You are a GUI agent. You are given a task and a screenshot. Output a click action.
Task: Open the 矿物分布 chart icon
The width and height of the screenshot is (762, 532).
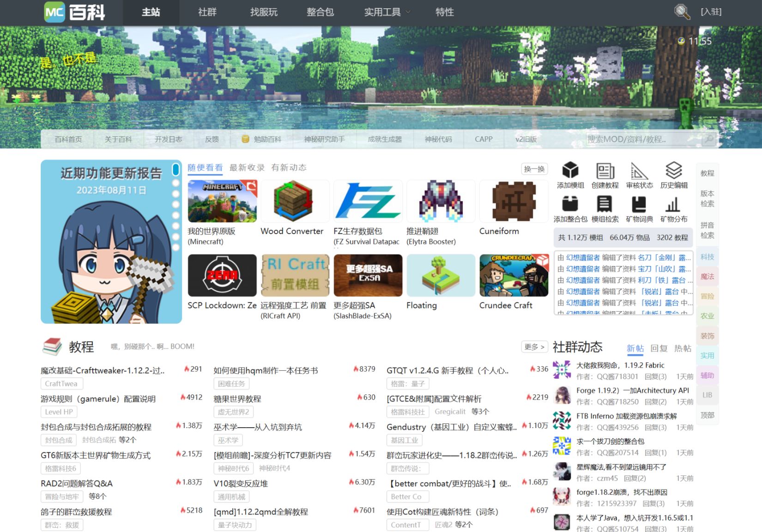(x=674, y=204)
